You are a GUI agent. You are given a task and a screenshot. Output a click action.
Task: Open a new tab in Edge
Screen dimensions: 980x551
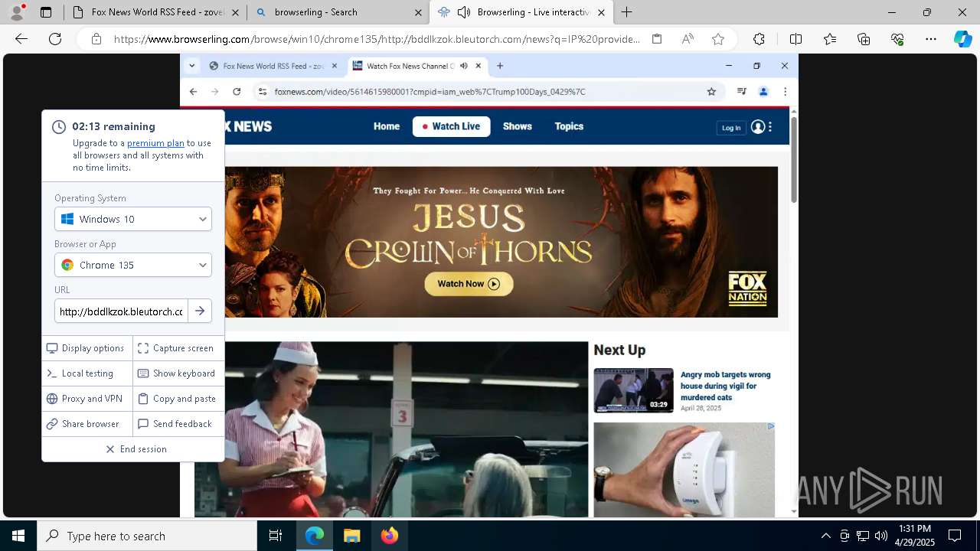pyautogui.click(x=626, y=12)
